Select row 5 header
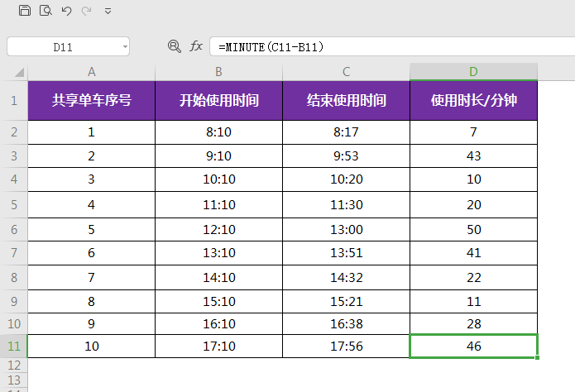The width and height of the screenshot is (575, 392). (x=13, y=204)
